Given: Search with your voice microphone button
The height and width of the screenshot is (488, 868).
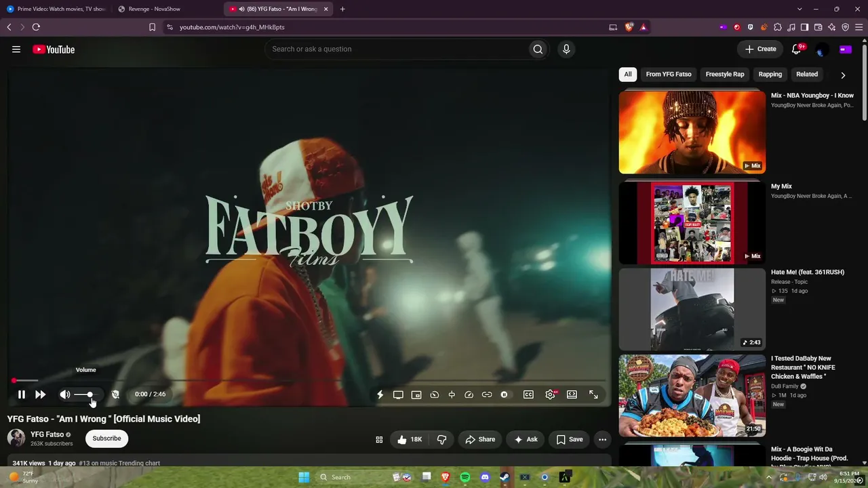Looking at the screenshot, I should click(x=566, y=49).
